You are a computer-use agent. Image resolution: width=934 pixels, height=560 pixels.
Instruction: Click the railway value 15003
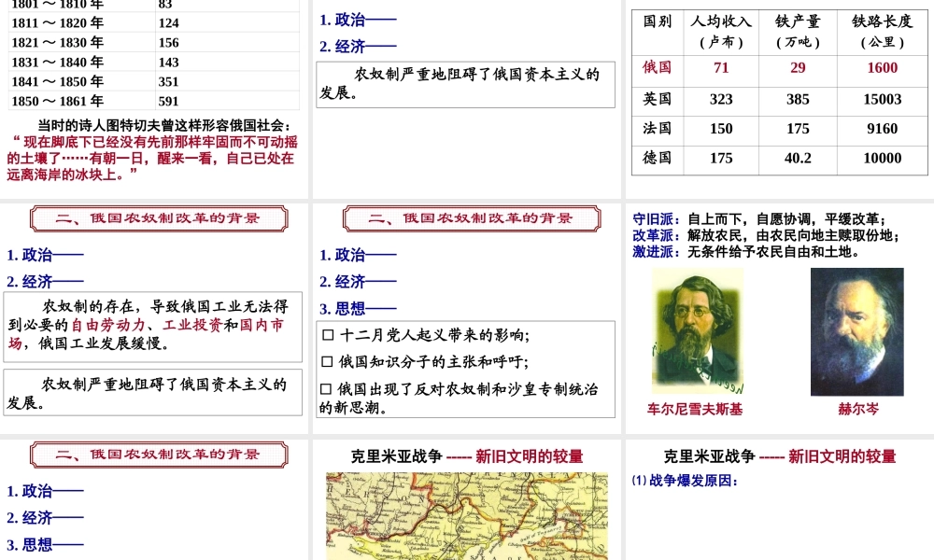883,99
